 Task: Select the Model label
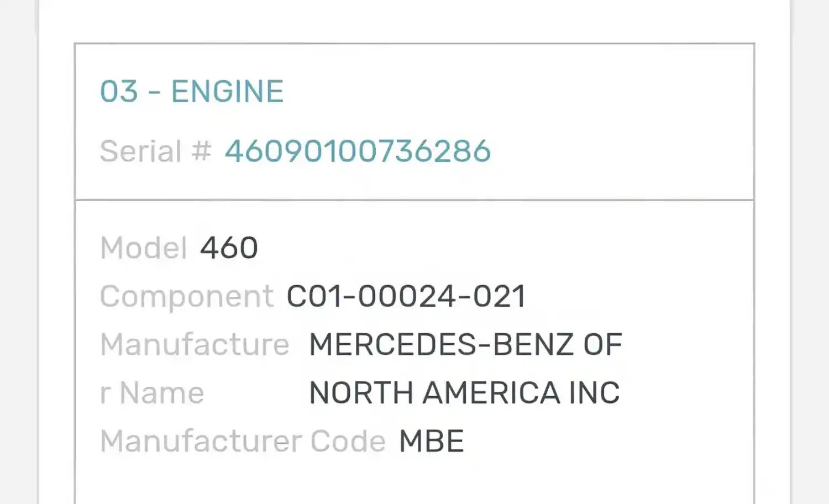click(143, 247)
